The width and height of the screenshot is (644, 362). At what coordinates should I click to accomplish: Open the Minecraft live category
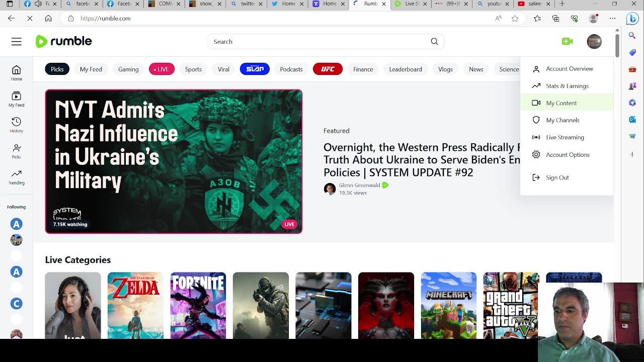(449, 305)
